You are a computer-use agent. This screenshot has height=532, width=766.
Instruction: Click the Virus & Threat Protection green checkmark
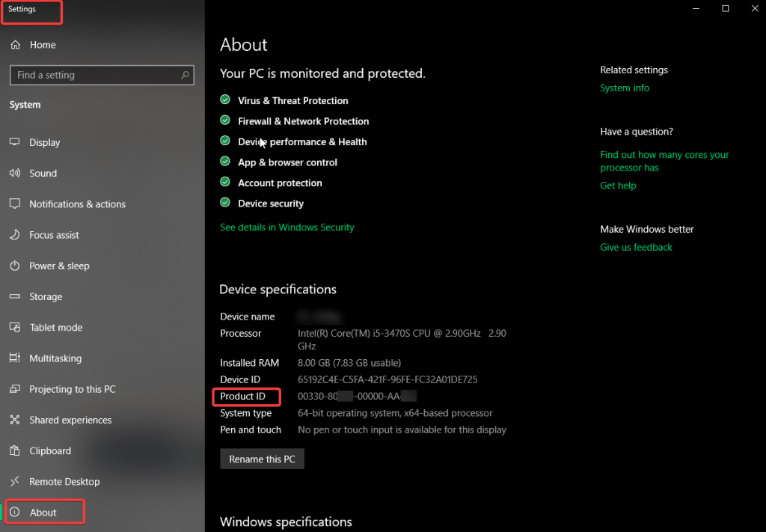pyautogui.click(x=224, y=100)
